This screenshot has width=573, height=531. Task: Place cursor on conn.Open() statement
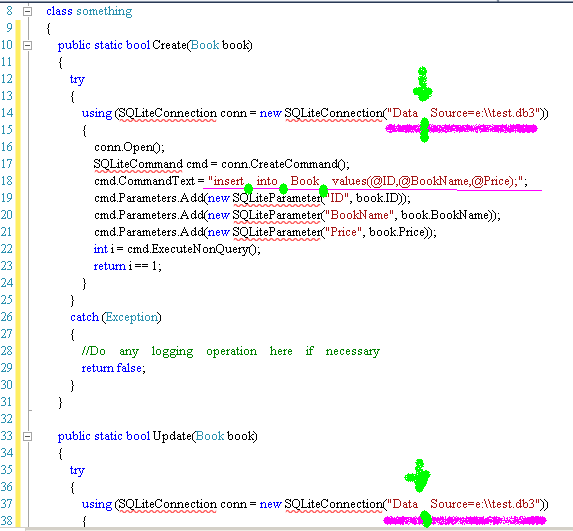pos(129,147)
